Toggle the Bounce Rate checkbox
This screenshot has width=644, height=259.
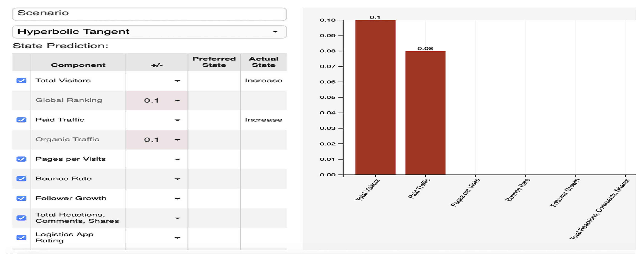click(x=21, y=179)
